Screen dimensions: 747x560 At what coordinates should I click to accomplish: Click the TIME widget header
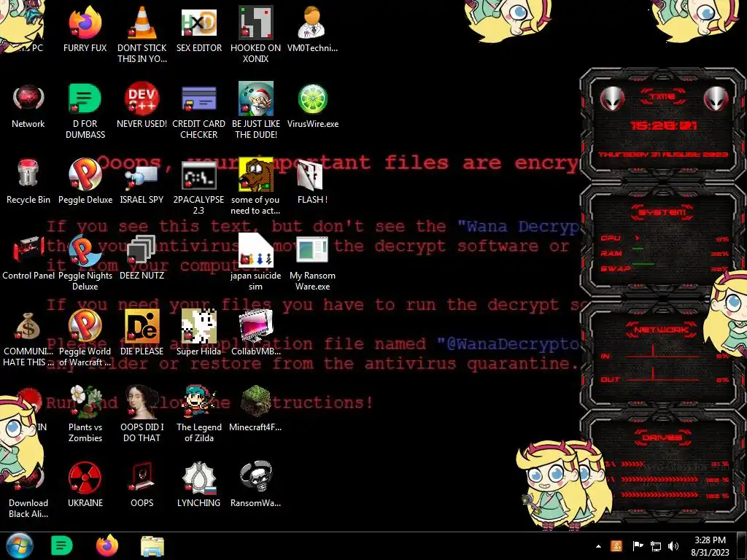(662, 97)
